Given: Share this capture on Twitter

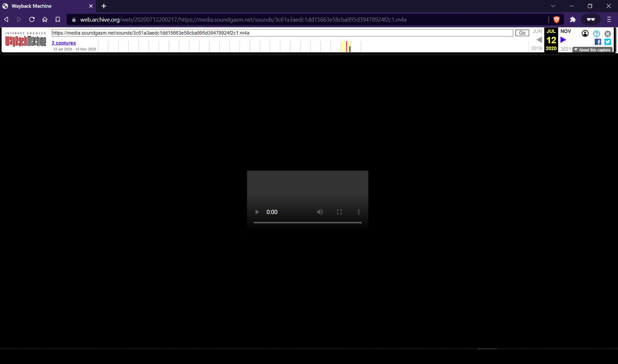Looking at the screenshot, I should pyautogui.click(x=607, y=42).
